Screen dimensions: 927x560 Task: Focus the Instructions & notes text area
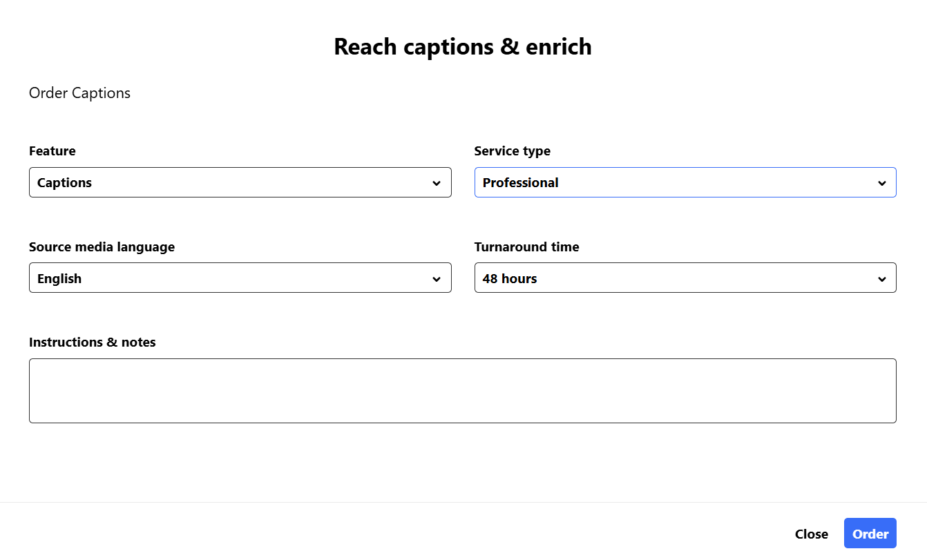462,390
